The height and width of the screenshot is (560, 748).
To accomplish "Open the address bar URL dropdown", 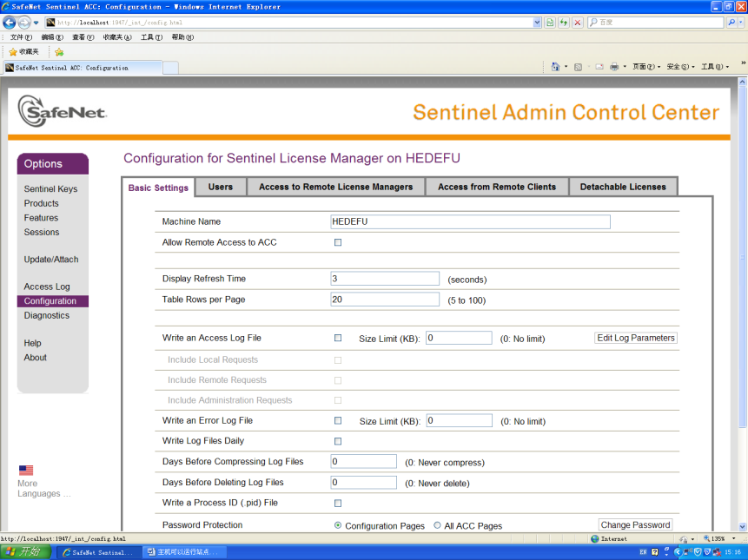I will pos(537,22).
